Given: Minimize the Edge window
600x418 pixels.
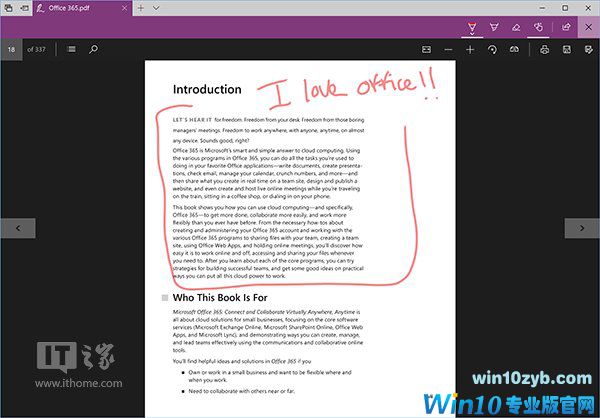Looking at the screenshot, I should point(542,8).
